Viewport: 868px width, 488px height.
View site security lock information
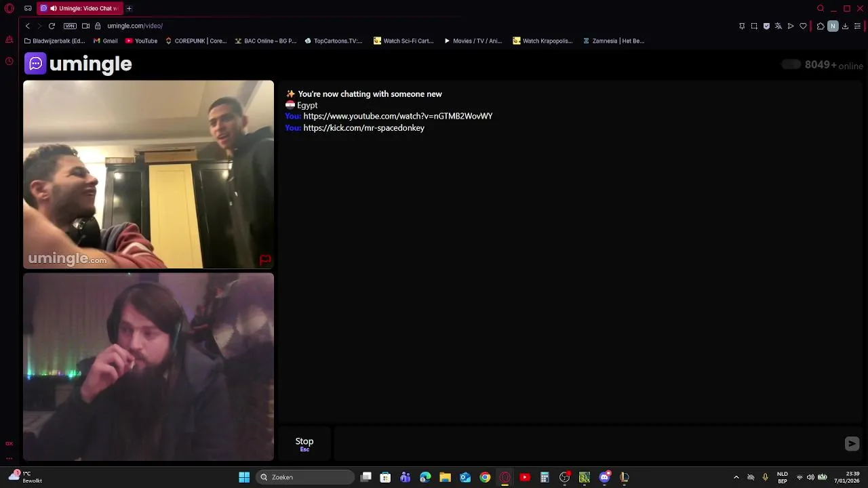point(98,26)
